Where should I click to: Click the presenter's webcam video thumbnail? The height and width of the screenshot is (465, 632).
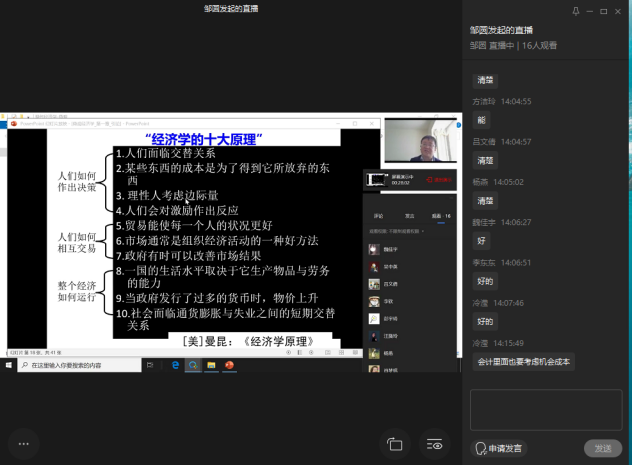pyautogui.click(x=416, y=145)
